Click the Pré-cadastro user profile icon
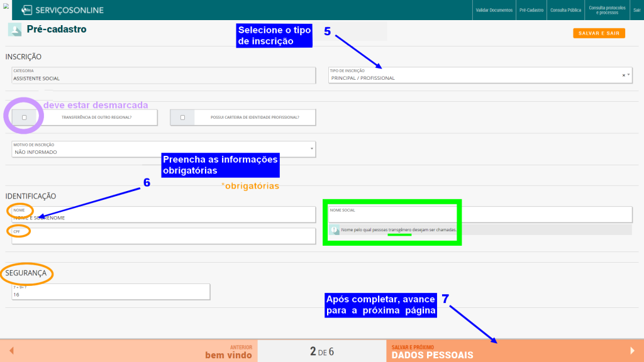 14,30
